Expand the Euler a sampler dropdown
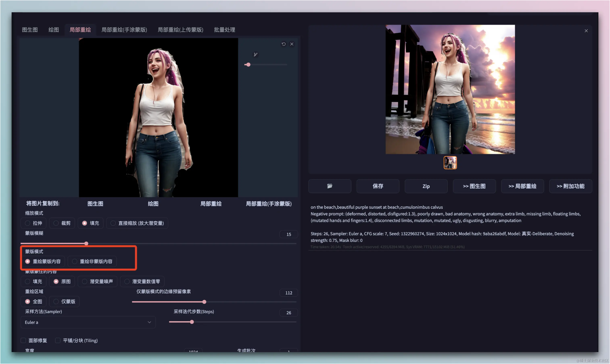The image size is (610, 364). point(88,322)
